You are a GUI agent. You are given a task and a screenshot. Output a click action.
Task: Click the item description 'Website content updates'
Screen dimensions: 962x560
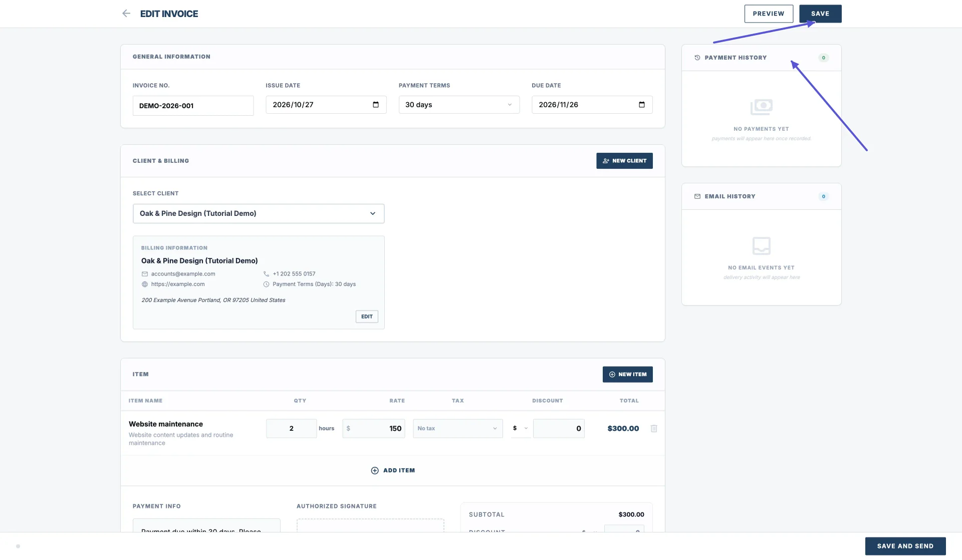(x=181, y=439)
